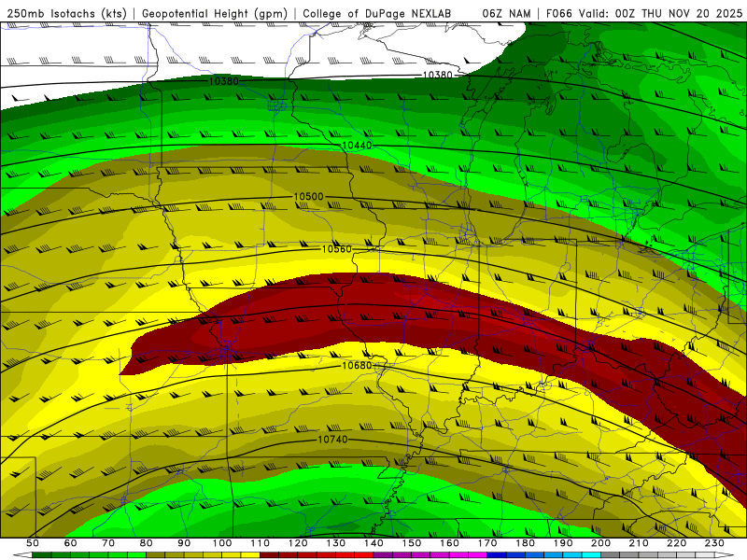Click the 10740 height contour label
The height and width of the screenshot is (560, 747).
coord(332,439)
